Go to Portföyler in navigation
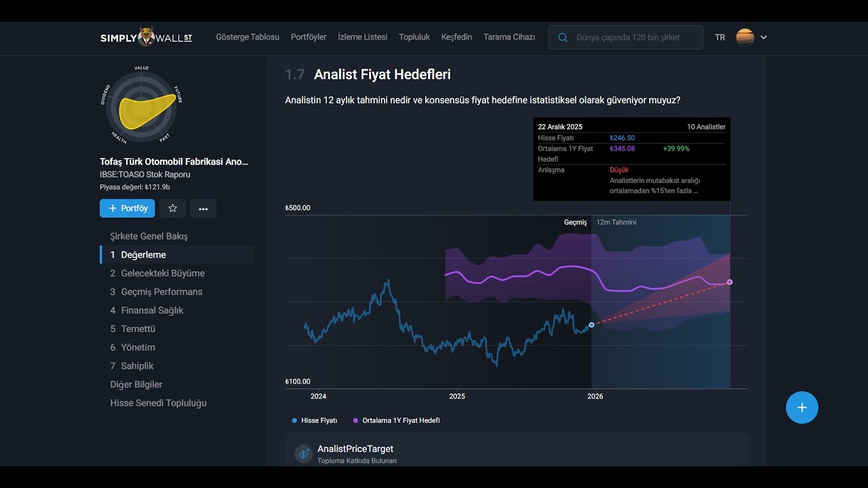This screenshot has height=488, width=868. [x=309, y=37]
